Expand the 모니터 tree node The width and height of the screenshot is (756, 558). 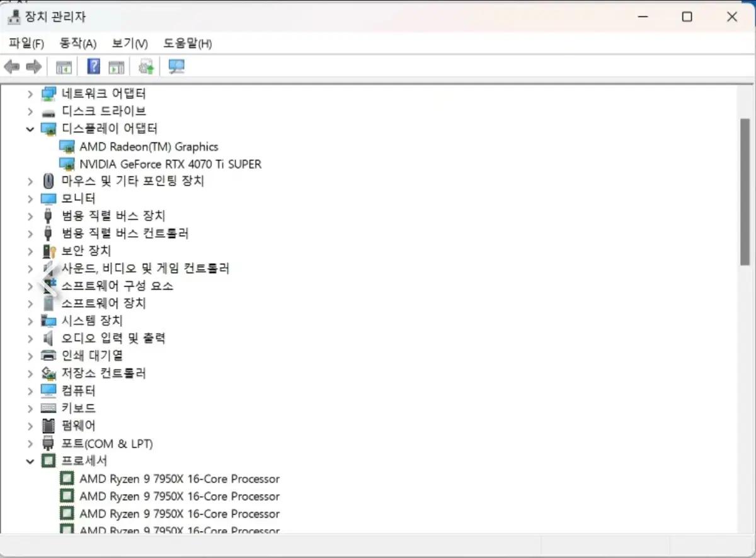point(30,198)
